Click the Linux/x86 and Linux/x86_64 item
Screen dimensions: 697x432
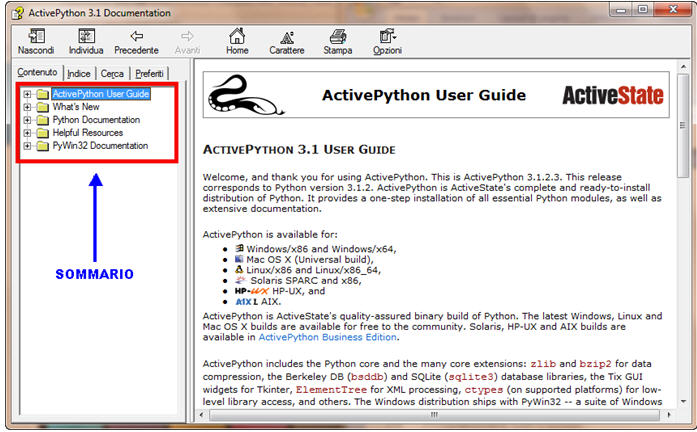click(x=308, y=270)
